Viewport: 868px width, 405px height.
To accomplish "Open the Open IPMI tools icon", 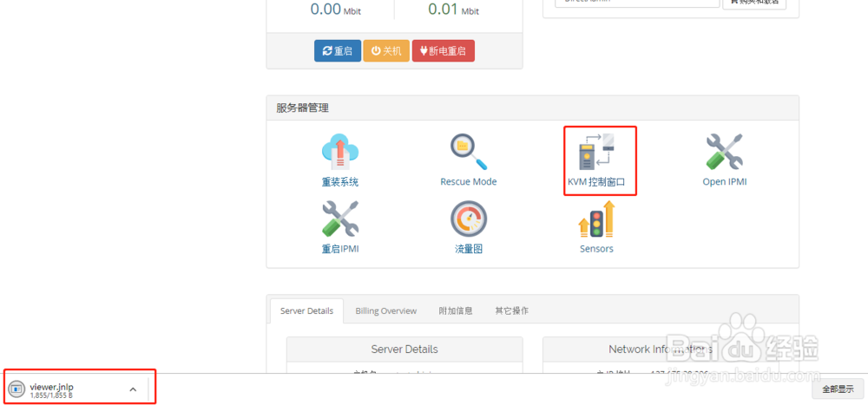I will (725, 152).
